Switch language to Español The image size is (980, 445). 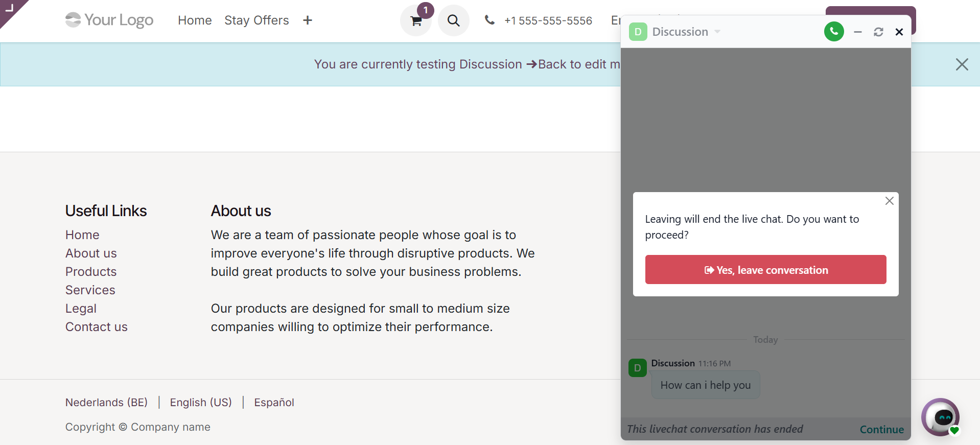pyautogui.click(x=274, y=403)
